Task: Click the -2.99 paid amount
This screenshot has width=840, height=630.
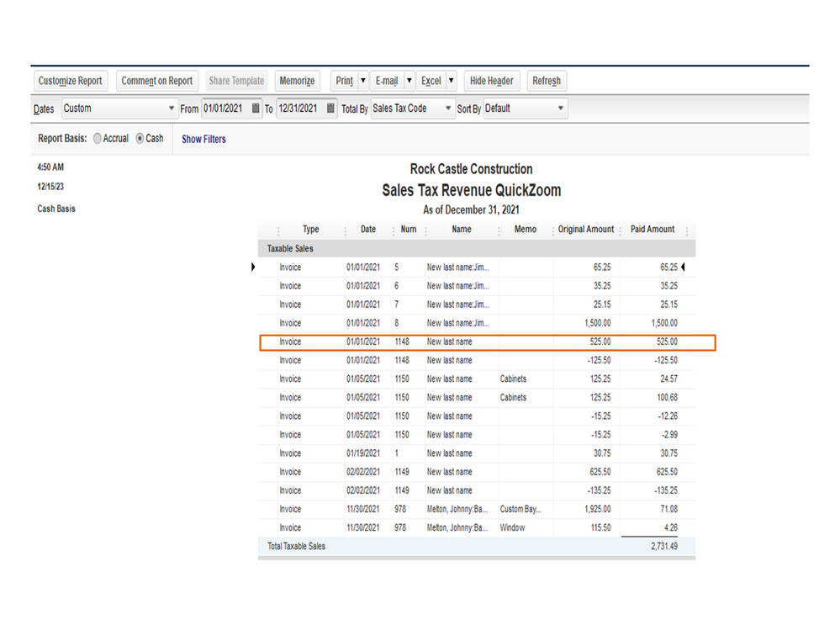Action: [669, 435]
